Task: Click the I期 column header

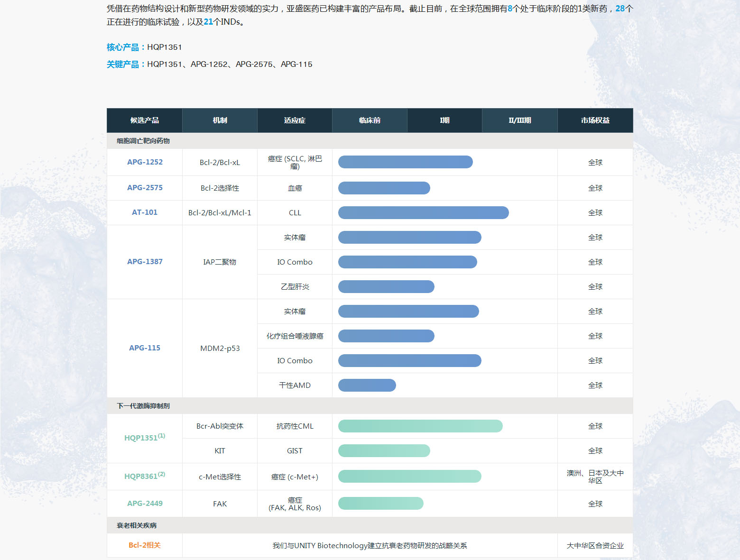Action: [x=444, y=120]
